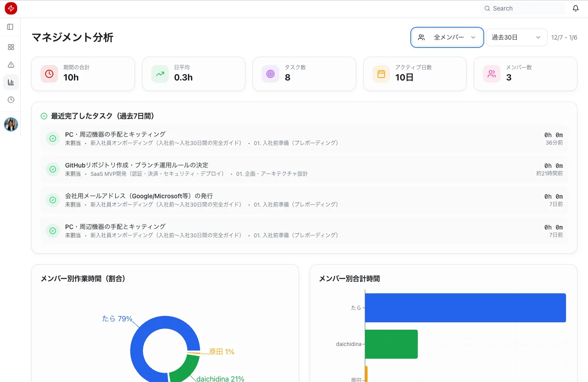Open notifications with the bell icon
Viewport: 588px width, 382px height.
(576, 8)
